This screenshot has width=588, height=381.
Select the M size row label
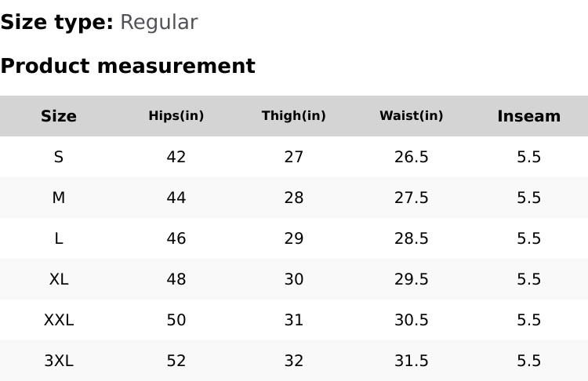[59, 198]
